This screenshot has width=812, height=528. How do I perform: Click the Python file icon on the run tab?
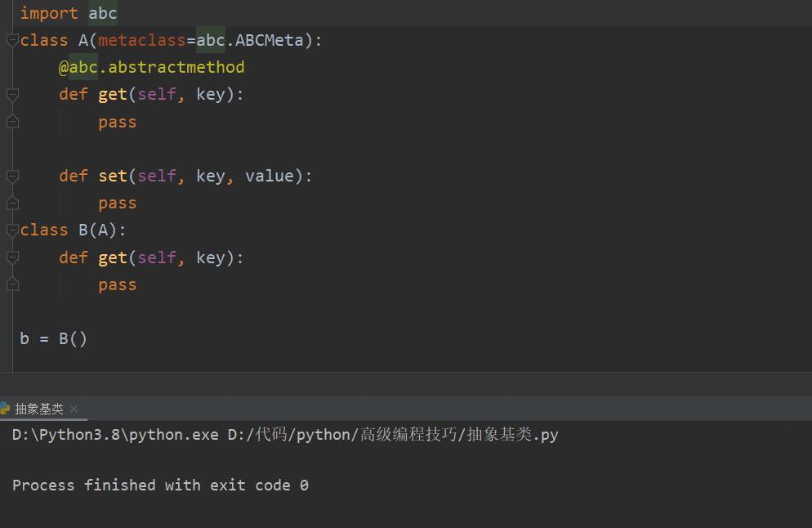(7, 408)
